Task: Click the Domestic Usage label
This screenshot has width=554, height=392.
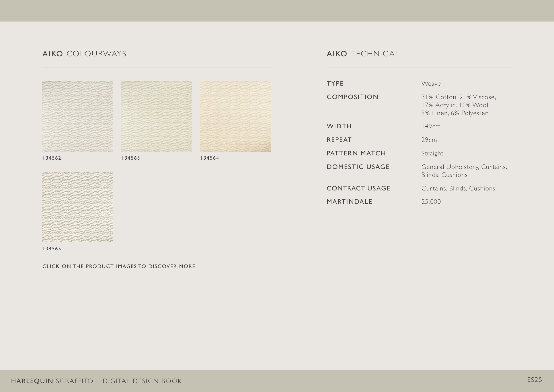Action: (x=358, y=167)
